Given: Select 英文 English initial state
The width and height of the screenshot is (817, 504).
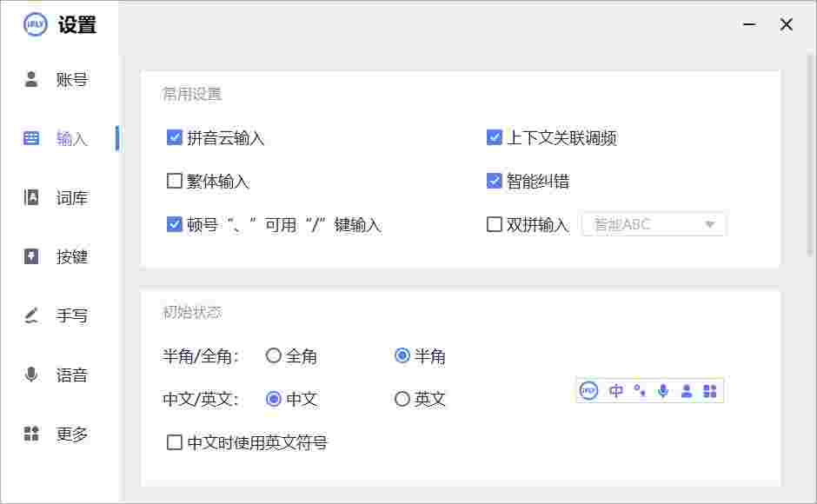Looking at the screenshot, I should [x=402, y=399].
